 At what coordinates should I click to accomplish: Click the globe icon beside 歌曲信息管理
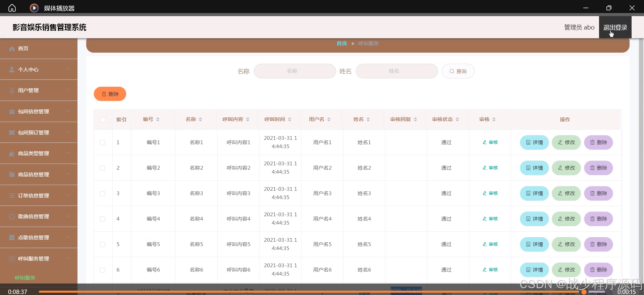coord(12,217)
